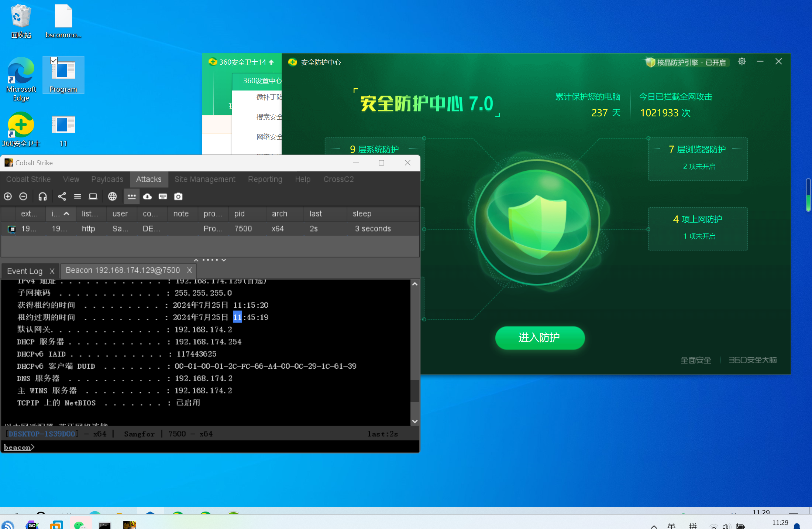
Task: Open listeners via the headphones icon
Action: tap(42, 197)
